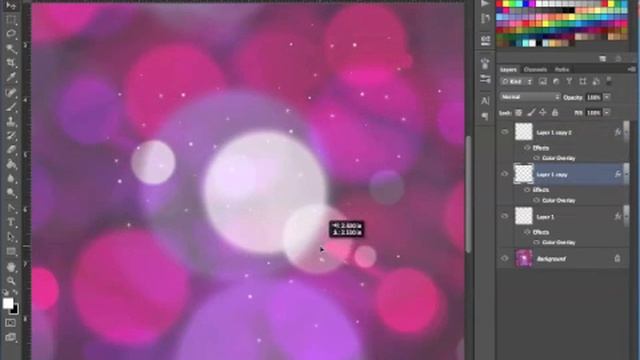Select the Lasso tool

click(11, 34)
